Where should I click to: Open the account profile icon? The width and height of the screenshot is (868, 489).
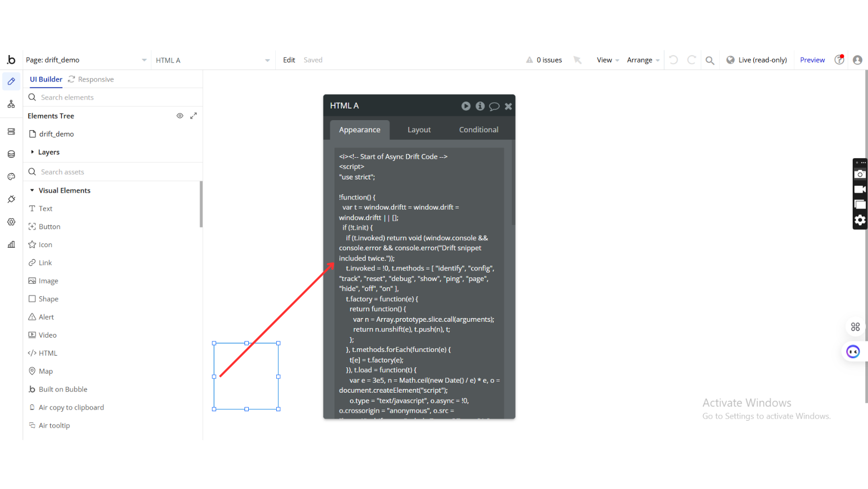point(857,60)
